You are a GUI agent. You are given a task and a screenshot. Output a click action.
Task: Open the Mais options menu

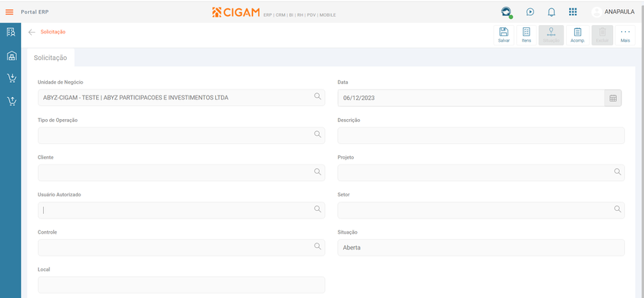(x=626, y=36)
